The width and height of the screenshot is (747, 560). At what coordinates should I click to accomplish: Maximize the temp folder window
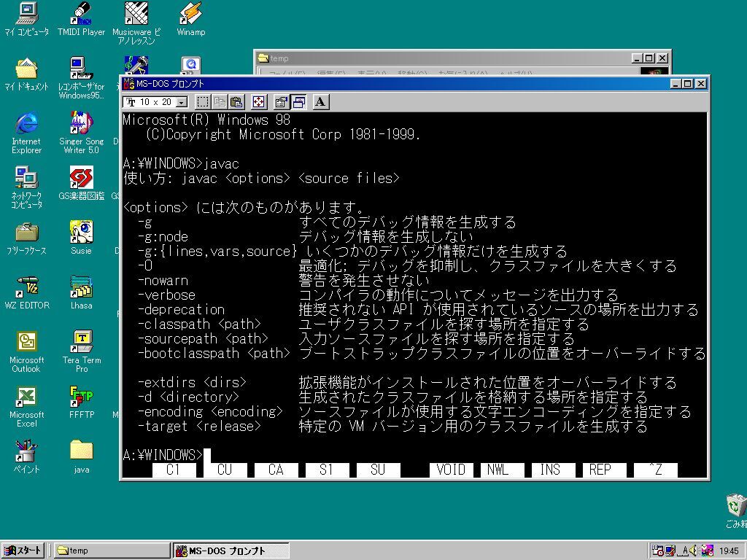pyautogui.click(x=649, y=58)
